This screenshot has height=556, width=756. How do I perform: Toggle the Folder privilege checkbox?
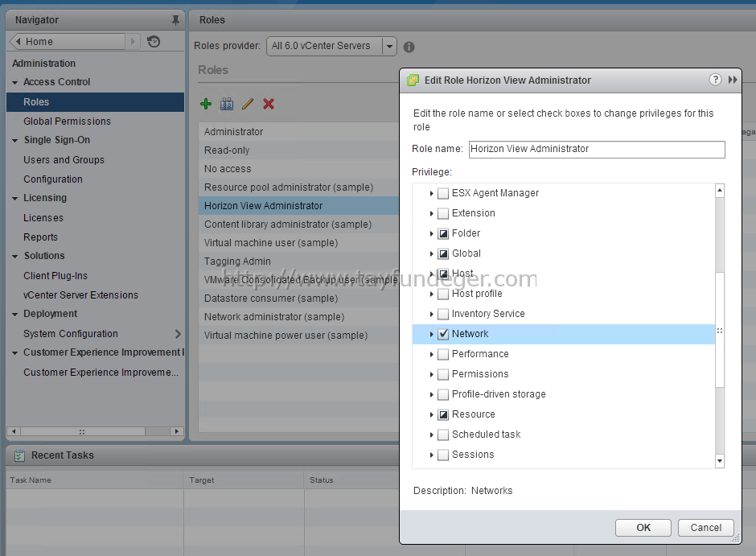442,234
